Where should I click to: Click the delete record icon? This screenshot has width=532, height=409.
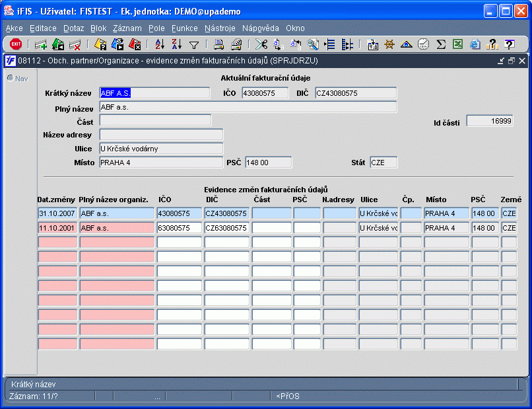75,44
